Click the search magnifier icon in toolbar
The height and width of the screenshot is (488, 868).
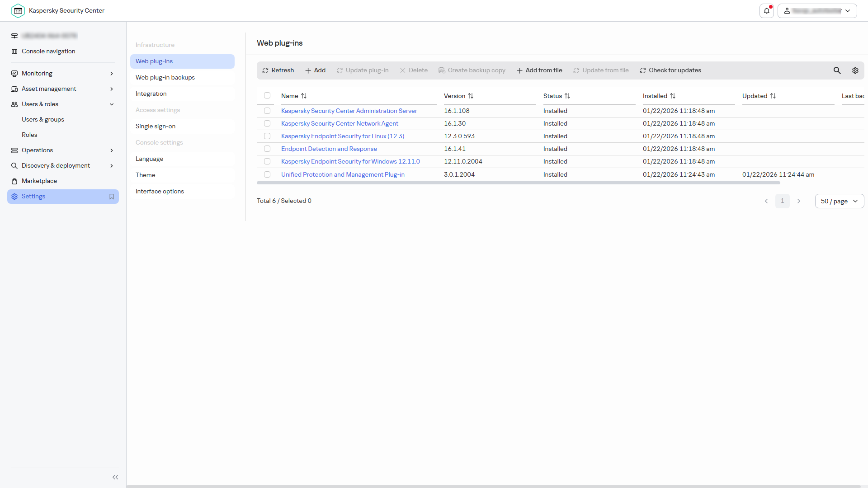837,70
